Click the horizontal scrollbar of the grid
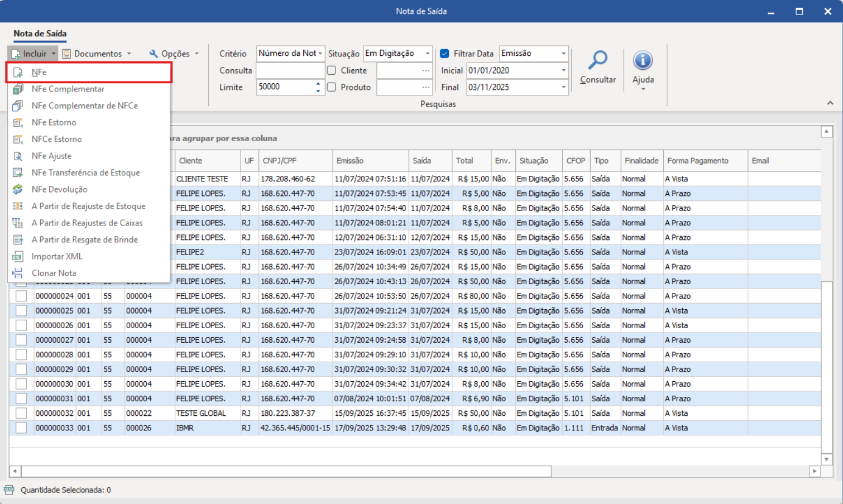The image size is (843, 504). point(286,471)
